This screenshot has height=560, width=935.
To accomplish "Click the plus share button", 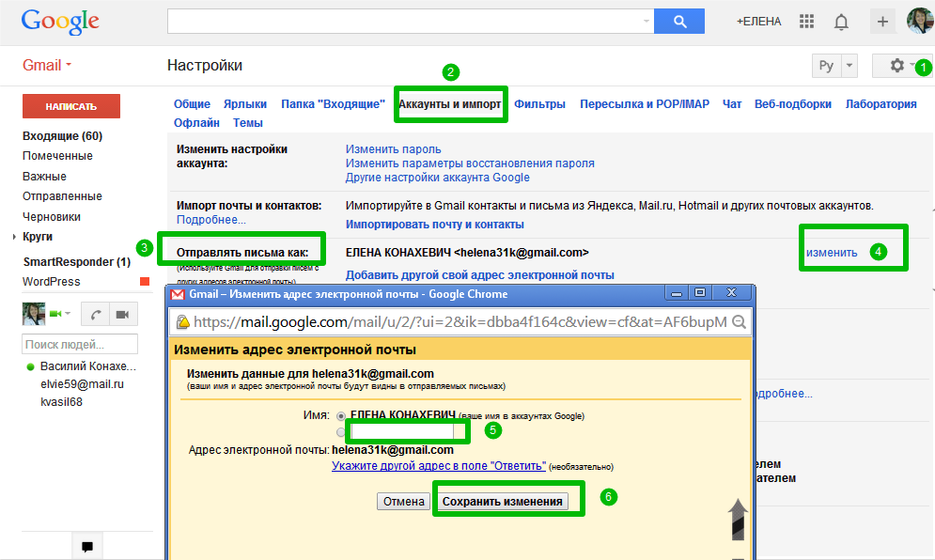I will tap(881, 22).
